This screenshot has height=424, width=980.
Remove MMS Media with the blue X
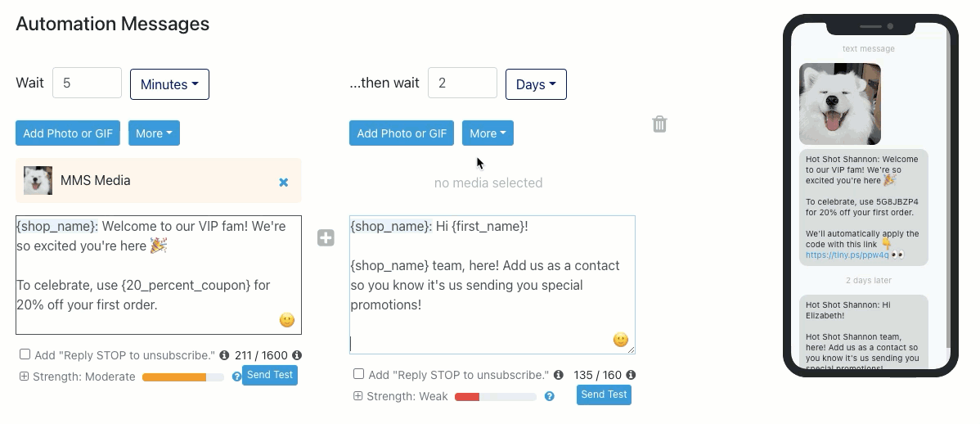[x=284, y=182]
